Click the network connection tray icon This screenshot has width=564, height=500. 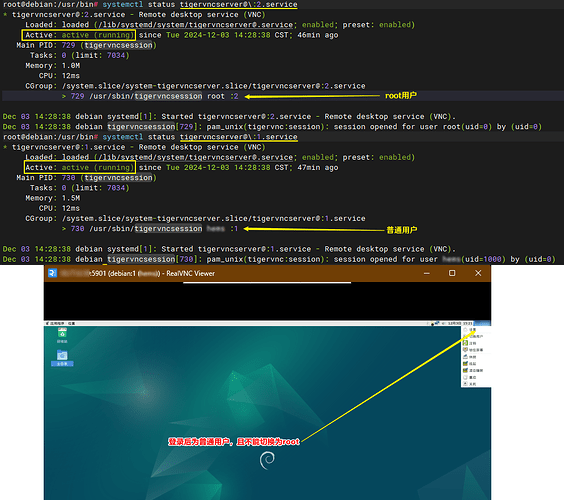click(437, 323)
